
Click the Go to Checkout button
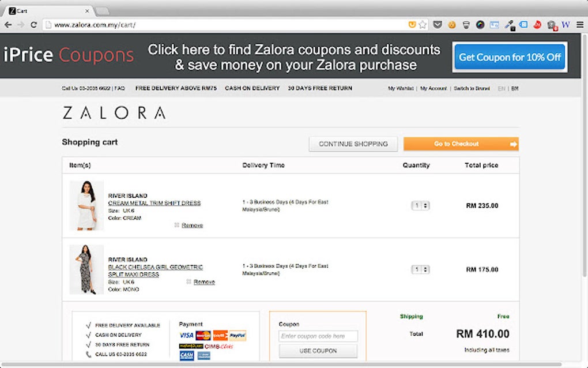[461, 144]
